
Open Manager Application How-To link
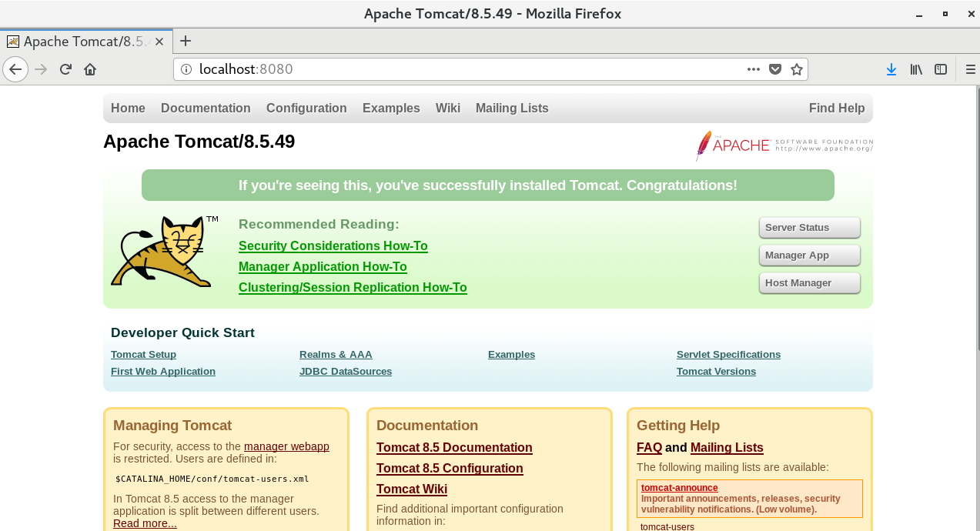323,267
